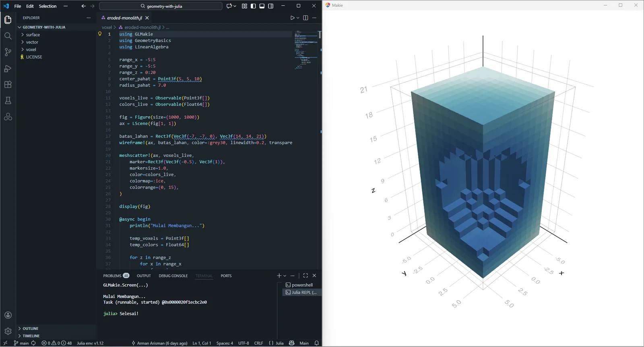
Task: Split the editor to the right
Action: click(x=305, y=18)
